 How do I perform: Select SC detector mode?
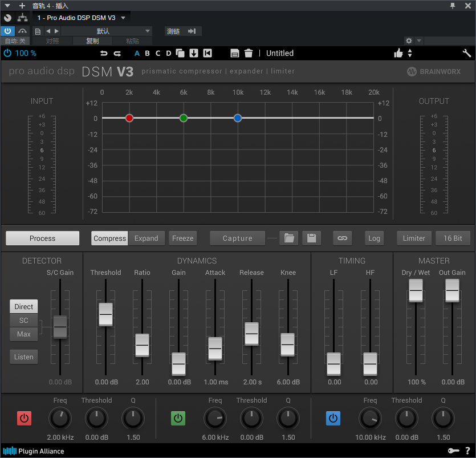click(x=24, y=320)
